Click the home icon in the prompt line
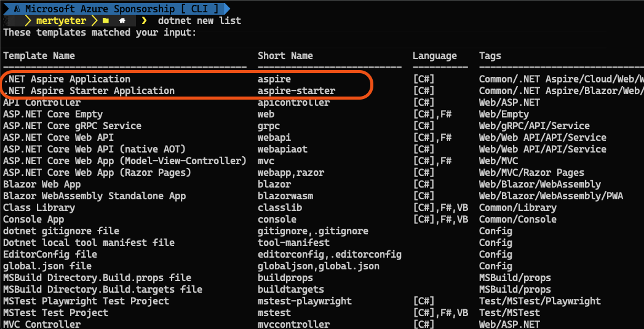The width and height of the screenshot is (644, 329). tap(122, 20)
